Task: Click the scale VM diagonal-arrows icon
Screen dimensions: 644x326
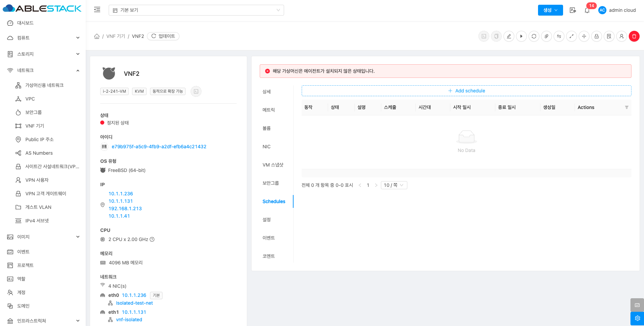Action: 571,36
